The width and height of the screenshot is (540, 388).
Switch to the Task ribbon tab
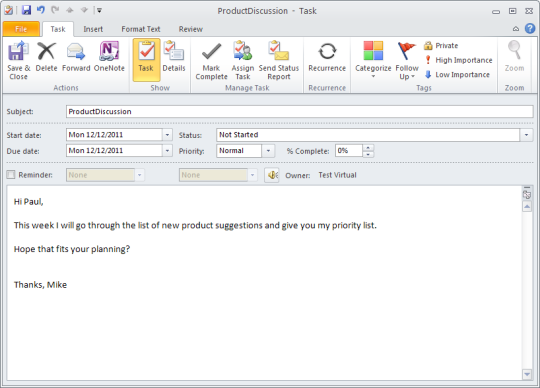click(58, 29)
